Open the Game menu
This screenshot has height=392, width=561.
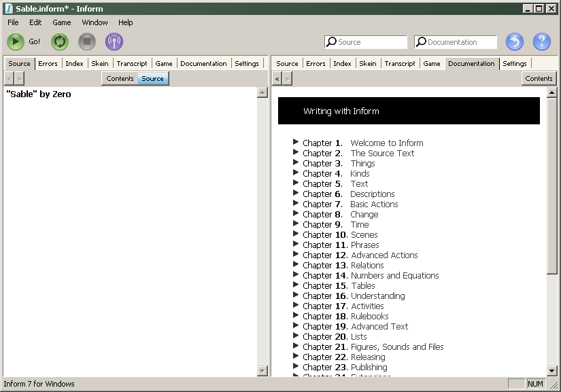click(62, 22)
